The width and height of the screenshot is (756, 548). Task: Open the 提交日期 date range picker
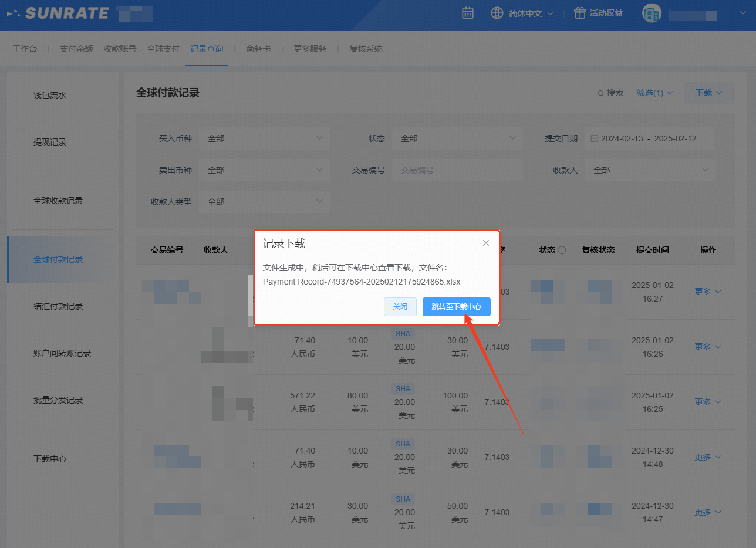point(649,138)
